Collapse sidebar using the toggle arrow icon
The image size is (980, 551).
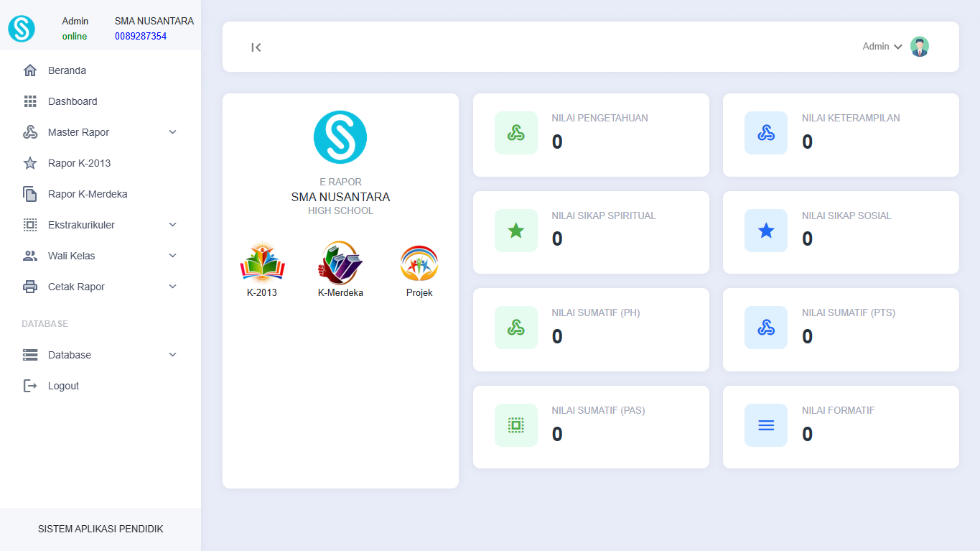point(256,47)
